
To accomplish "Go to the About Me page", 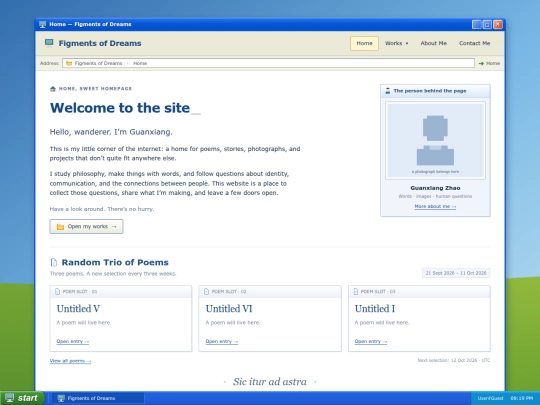I will coord(433,43).
